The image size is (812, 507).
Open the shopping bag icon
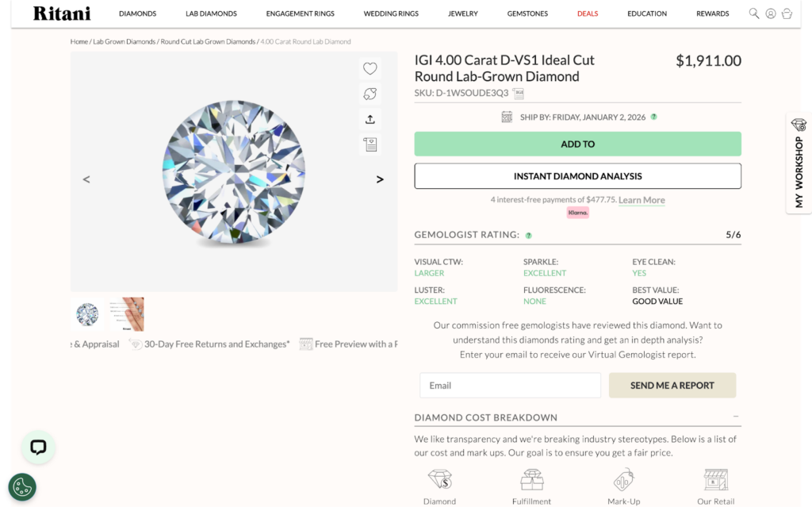787,13
